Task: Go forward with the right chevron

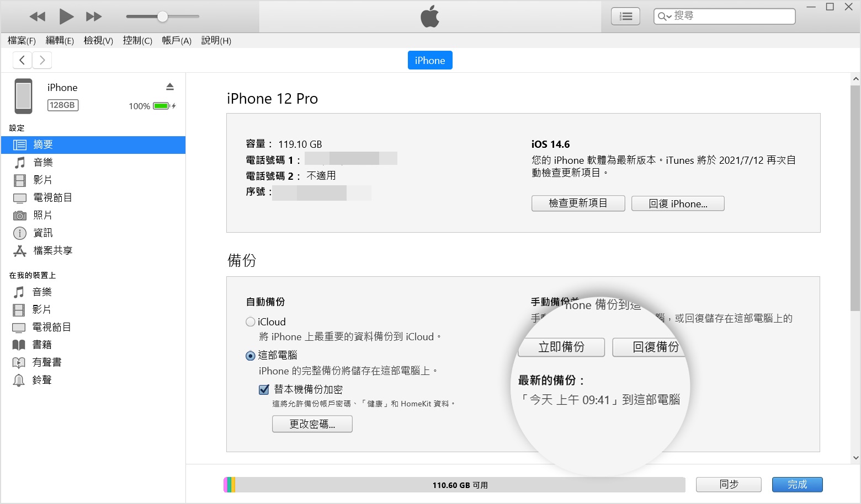Action: click(42, 60)
